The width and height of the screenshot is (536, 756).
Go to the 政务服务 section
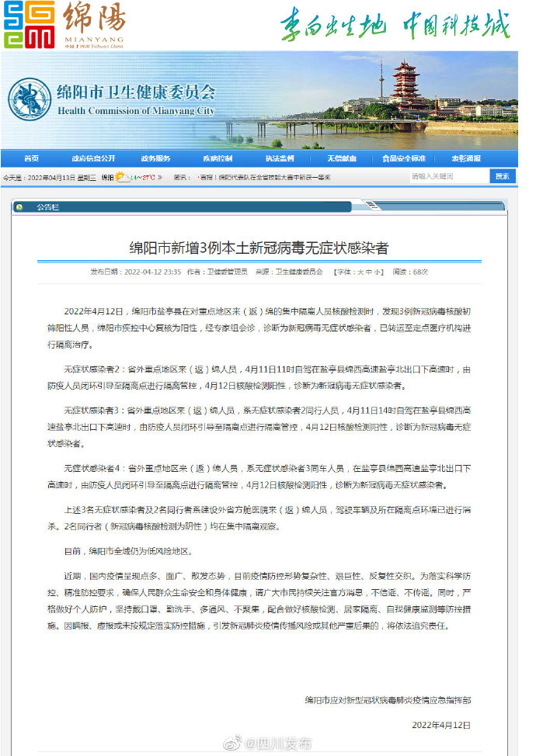pyautogui.click(x=155, y=158)
